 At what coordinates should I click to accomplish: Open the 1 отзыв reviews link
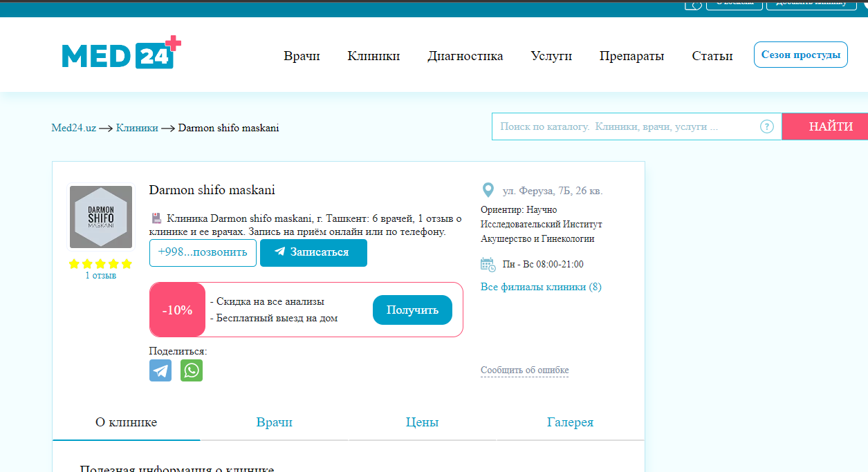click(x=100, y=275)
